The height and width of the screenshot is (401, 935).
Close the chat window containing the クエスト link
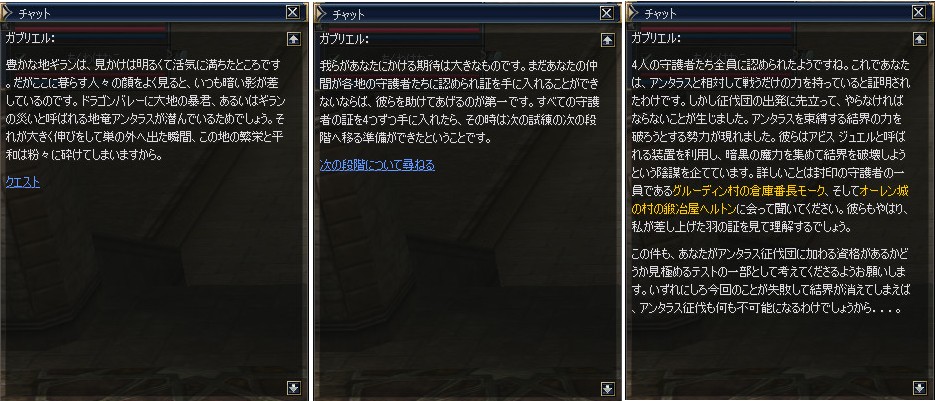(293, 13)
